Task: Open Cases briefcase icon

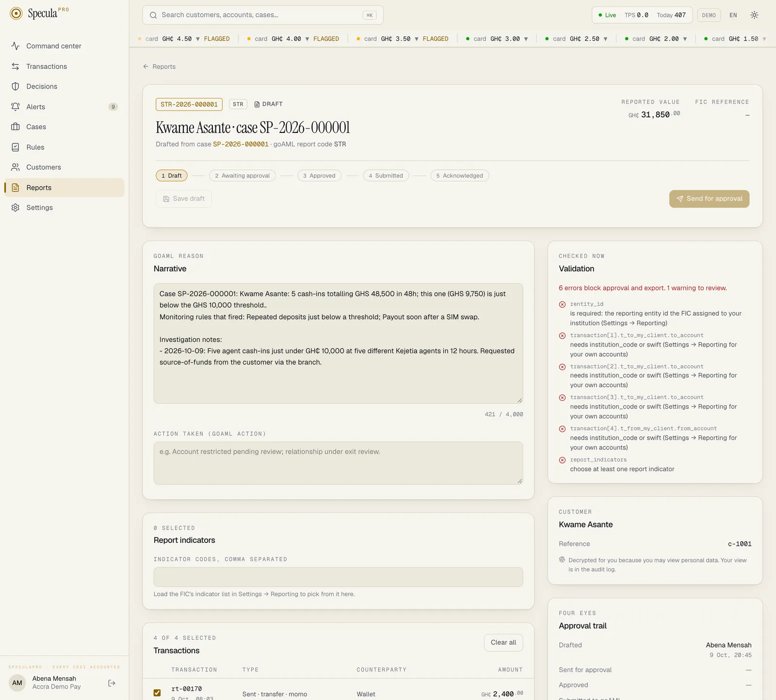Action: click(16, 127)
